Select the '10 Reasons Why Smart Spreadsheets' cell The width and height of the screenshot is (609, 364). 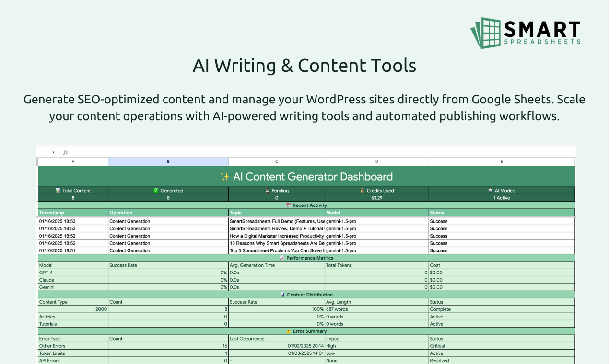pyautogui.click(x=277, y=243)
